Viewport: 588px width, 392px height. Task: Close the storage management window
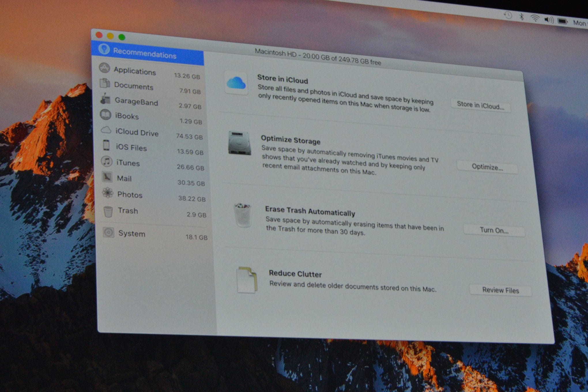point(99,35)
